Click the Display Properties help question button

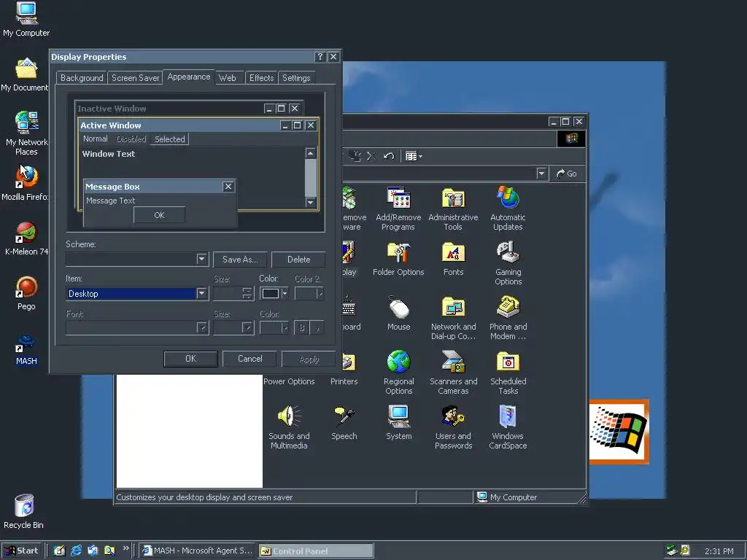tap(320, 57)
